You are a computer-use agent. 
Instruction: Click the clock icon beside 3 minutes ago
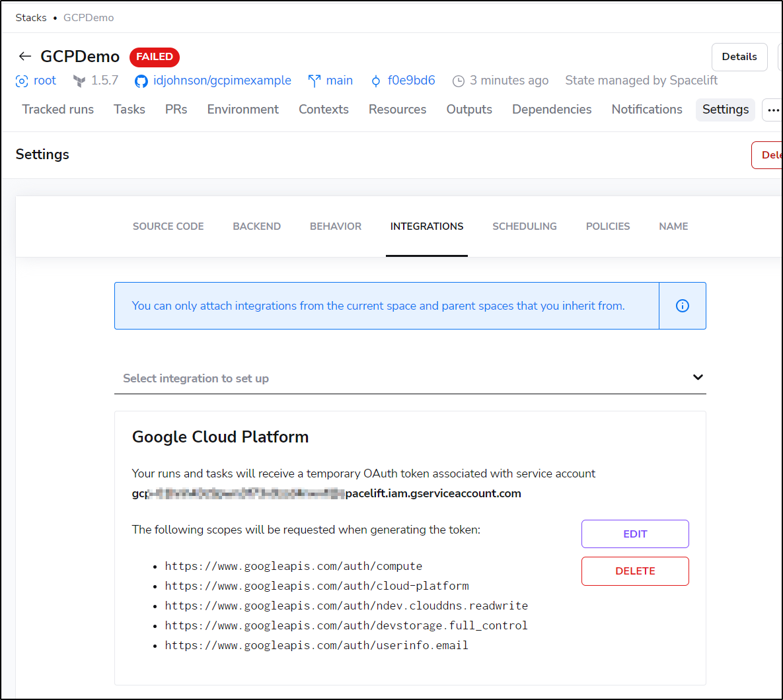(x=459, y=81)
